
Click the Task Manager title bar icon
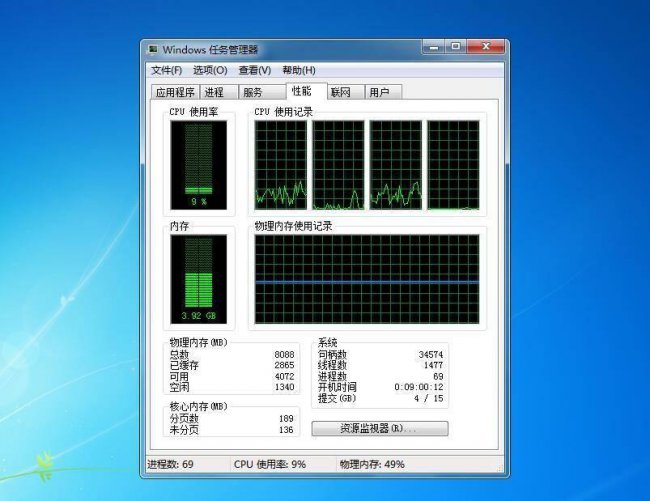pyautogui.click(x=153, y=50)
